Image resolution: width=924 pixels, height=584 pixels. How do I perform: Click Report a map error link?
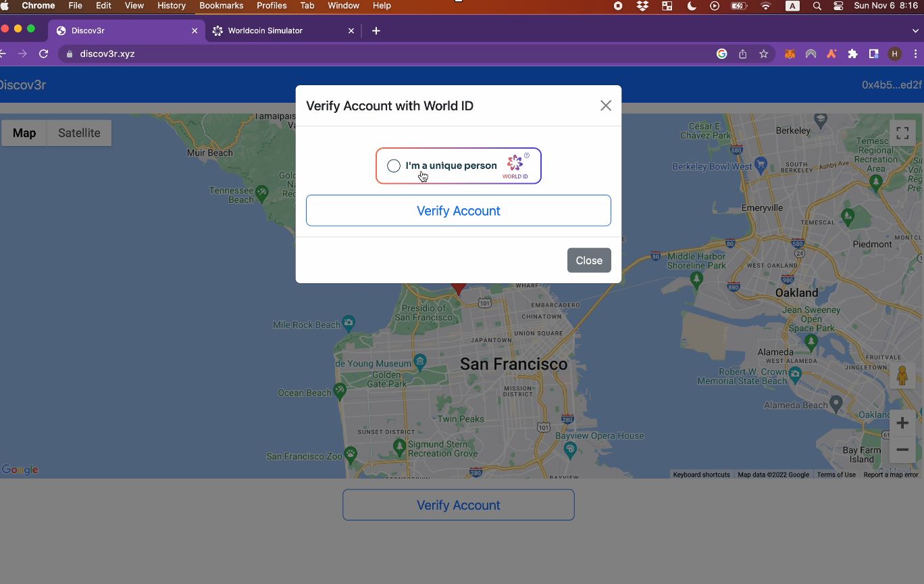[891, 474]
